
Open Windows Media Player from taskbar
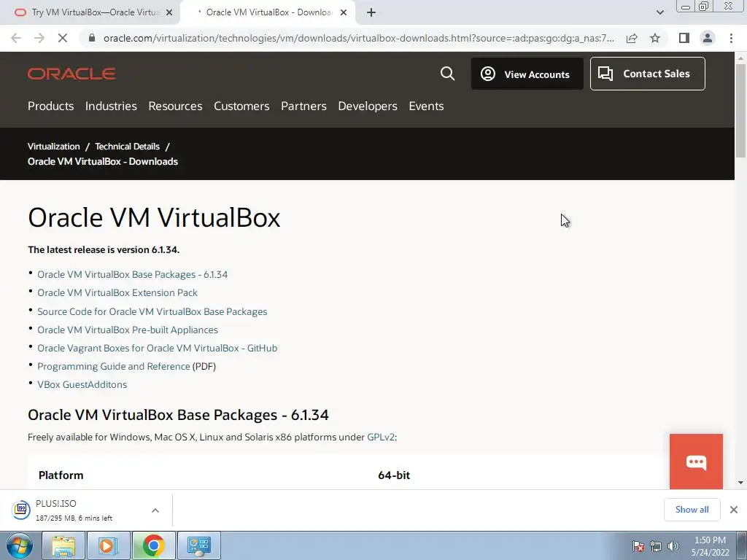[x=108, y=545]
